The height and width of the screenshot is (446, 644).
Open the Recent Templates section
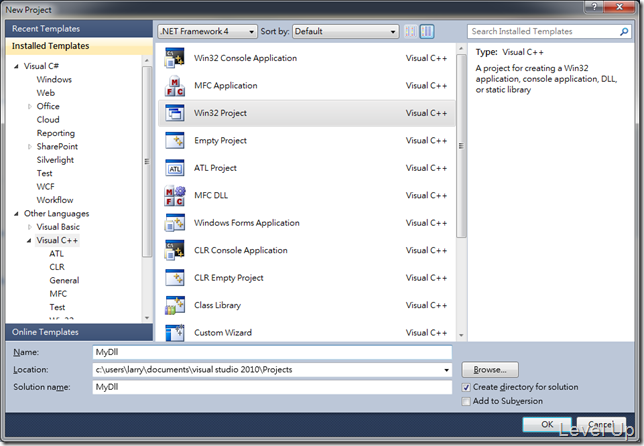pos(79,29)
